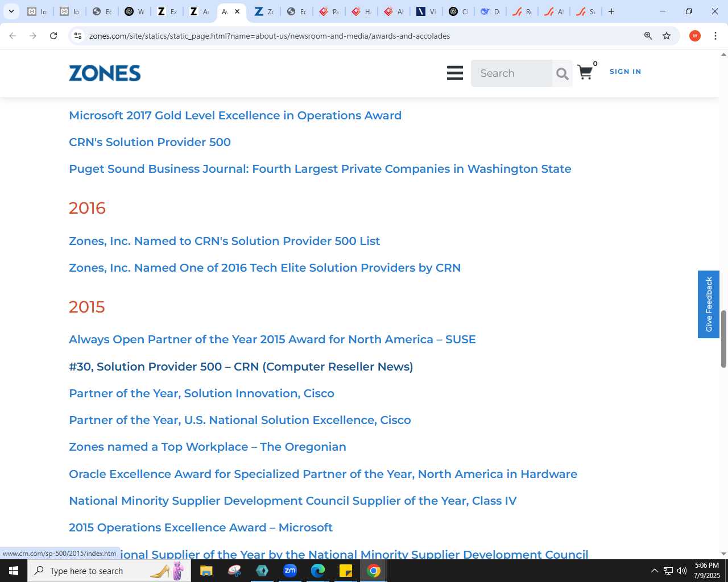Open Puget Sound Business Journal link

[x=320, y=169]
